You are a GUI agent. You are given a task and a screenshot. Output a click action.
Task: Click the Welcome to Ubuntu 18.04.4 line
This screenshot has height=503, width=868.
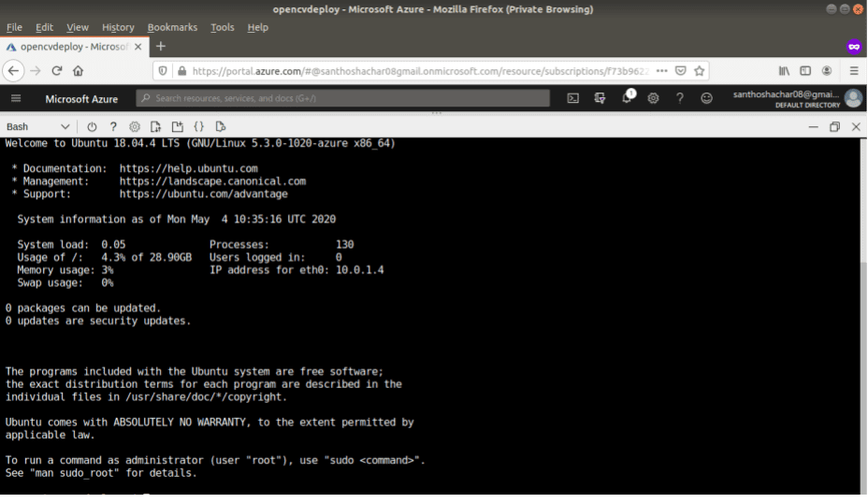(x=200, y=143)
